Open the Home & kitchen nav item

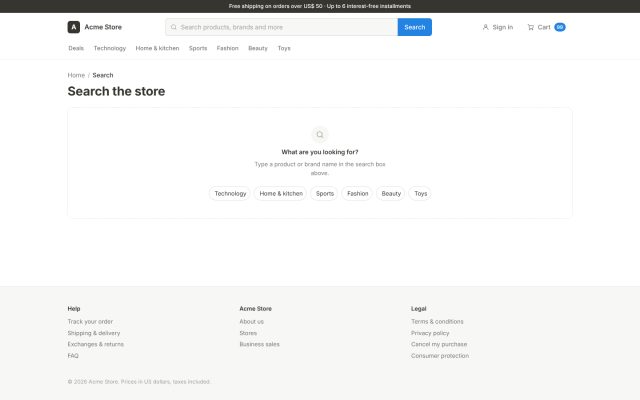pos(157,48)
